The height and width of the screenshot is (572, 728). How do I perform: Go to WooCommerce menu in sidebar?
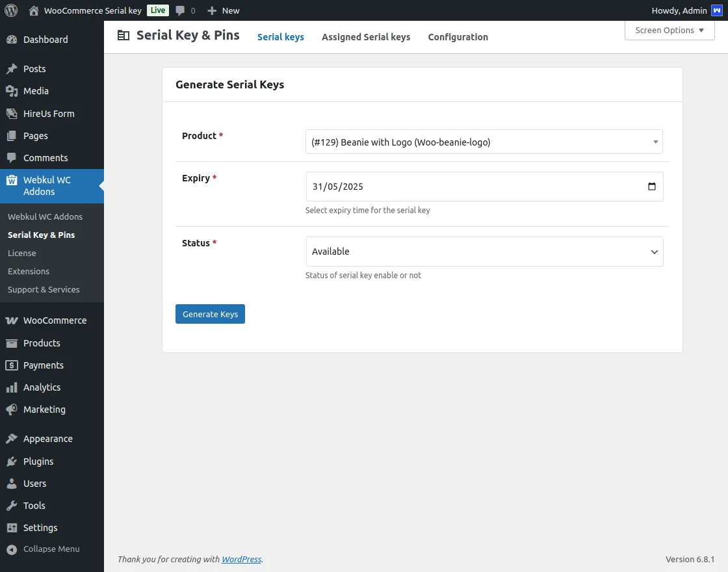[55, 320]
